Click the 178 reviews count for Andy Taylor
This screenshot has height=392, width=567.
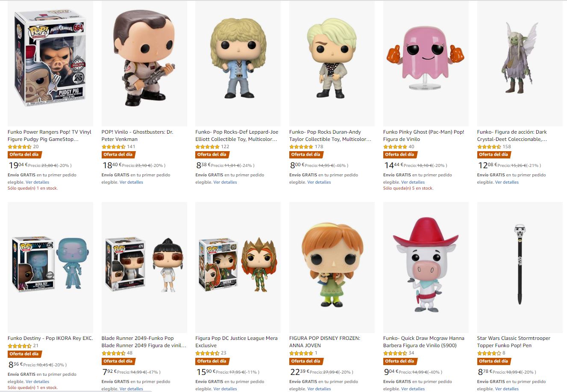pos(319,147)
